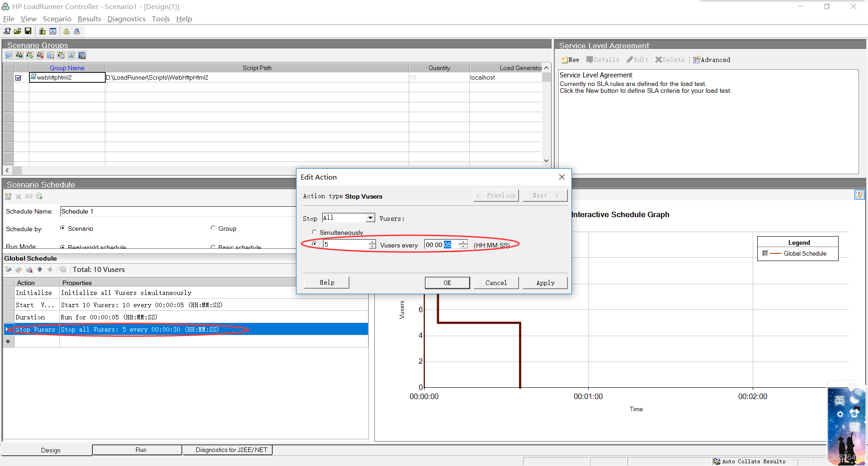Open Virtual Users icon in Scenario Groups
868x466 pixels.
19,55
